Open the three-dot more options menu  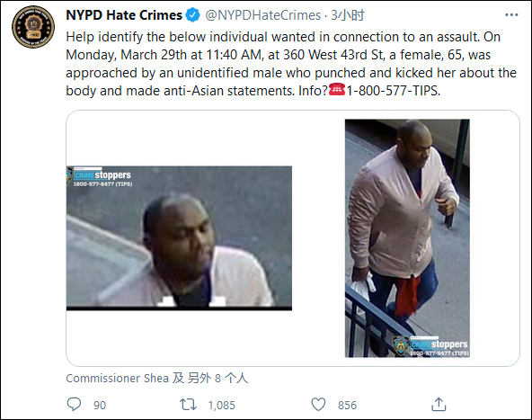coord(511,15)
